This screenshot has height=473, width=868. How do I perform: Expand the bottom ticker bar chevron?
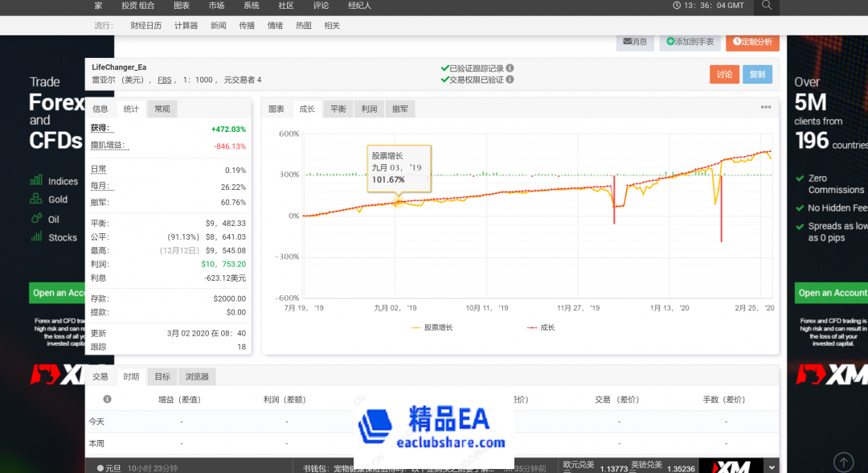[772, 466]
